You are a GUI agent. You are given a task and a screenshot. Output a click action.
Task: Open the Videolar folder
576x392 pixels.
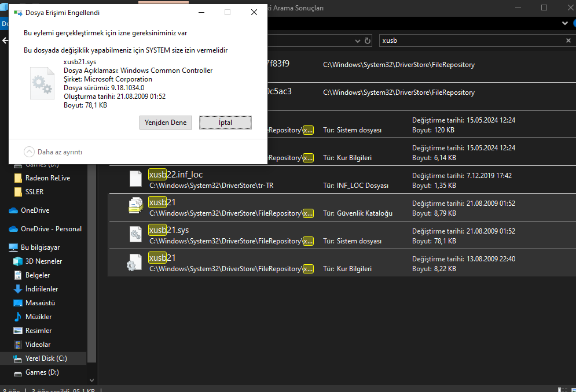click(38, 345)
